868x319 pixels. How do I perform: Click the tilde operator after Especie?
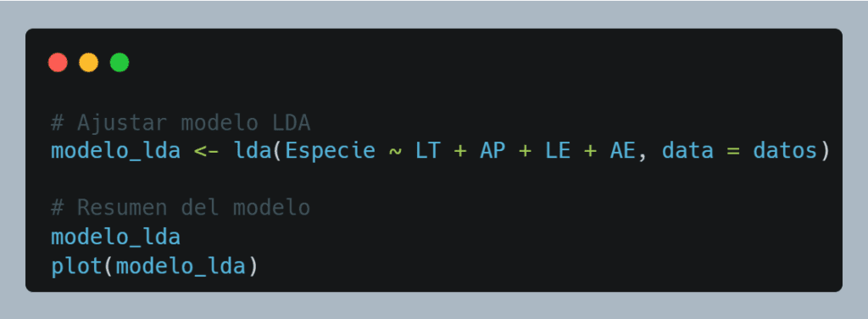click(395, 151)
